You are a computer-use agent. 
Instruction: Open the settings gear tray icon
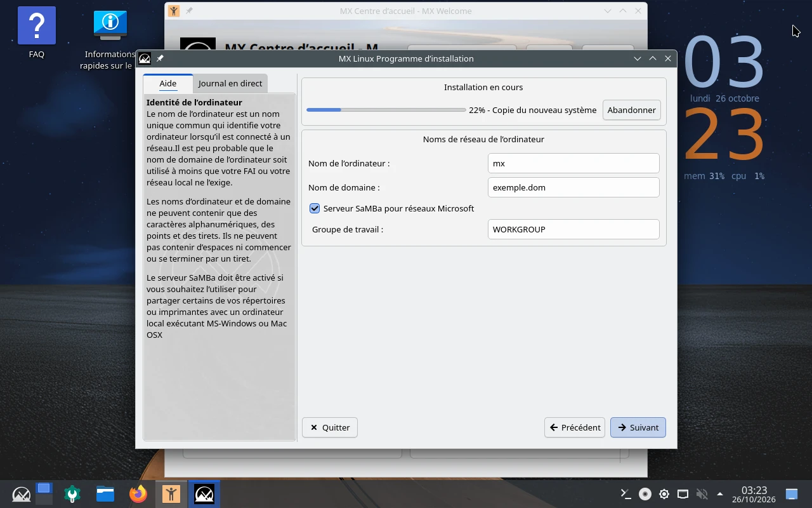664,494
